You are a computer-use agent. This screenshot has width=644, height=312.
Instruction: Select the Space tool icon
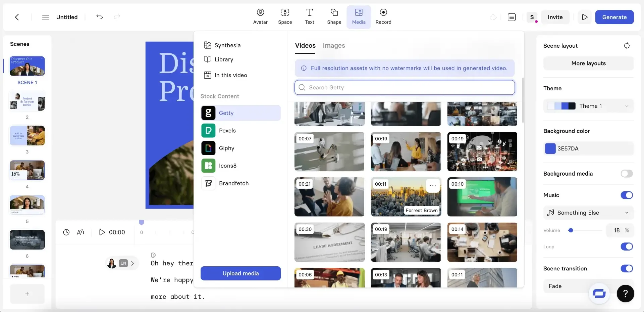(x=285, y=12)
